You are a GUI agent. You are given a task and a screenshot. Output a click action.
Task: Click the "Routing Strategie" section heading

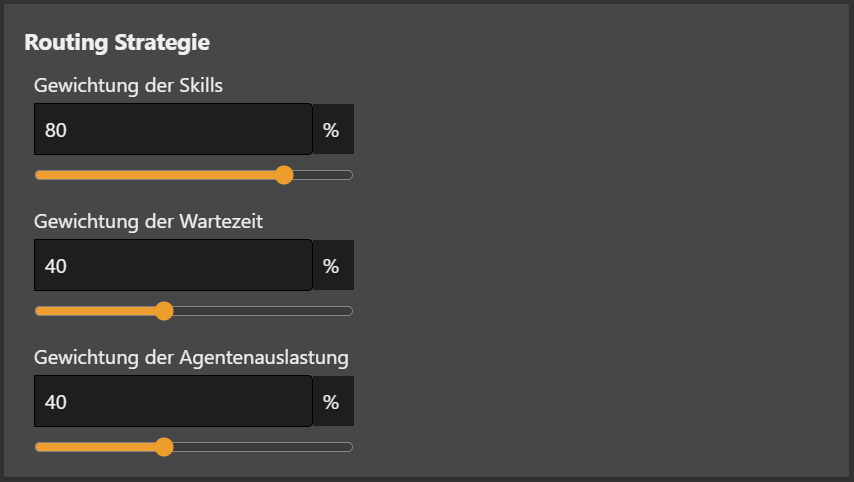117,43
